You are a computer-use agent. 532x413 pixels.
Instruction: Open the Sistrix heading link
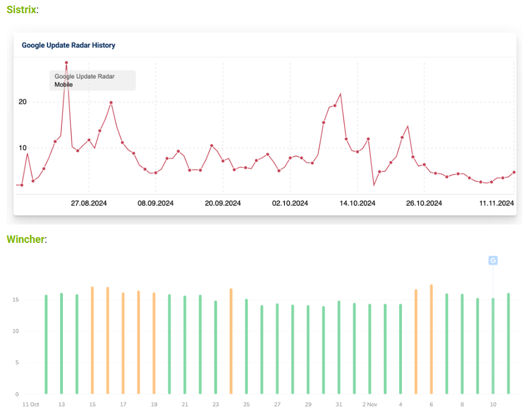coord(21,10)
